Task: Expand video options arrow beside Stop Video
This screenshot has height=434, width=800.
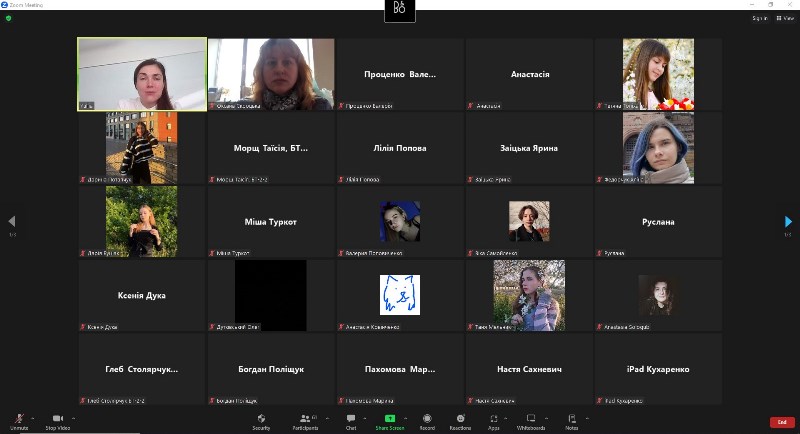Action: [x=72, y=417]
